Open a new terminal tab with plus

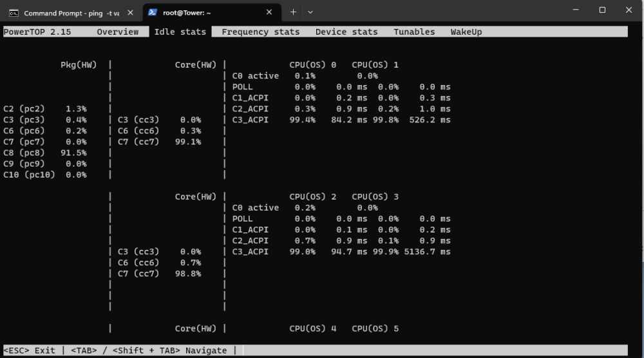click(293, 12)
